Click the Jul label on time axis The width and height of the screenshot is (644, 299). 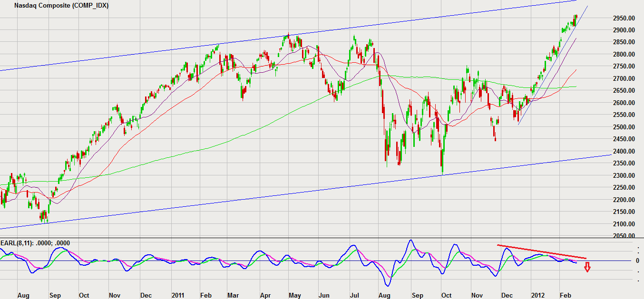click(x=354, y=295)
